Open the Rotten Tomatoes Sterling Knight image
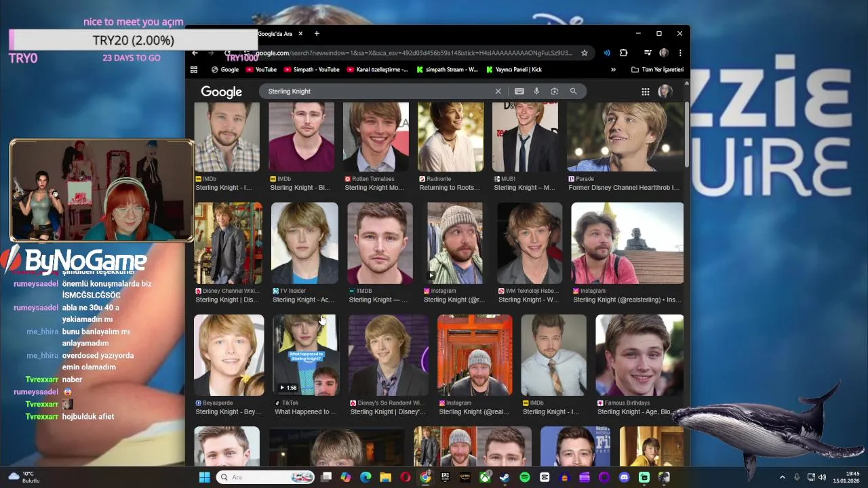 pos(376,137)
